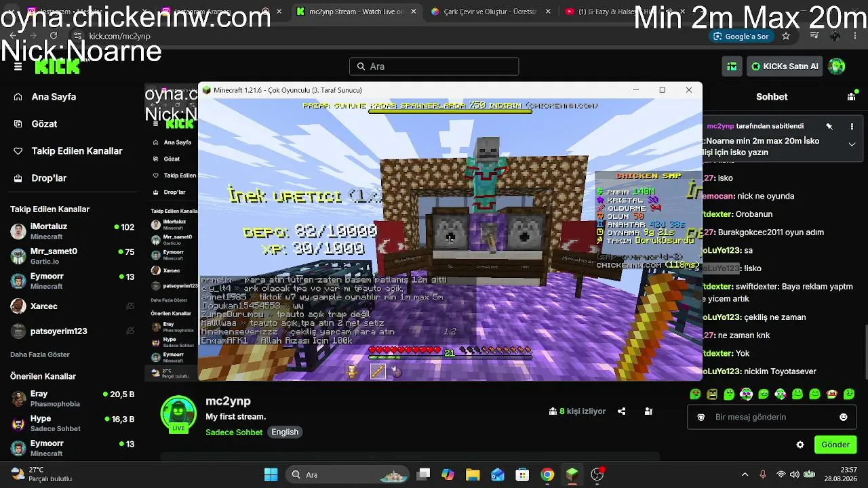868x488 pixels.
Task: Open chat user list icon beside Sohbet
Action: [x=851, y=97]
